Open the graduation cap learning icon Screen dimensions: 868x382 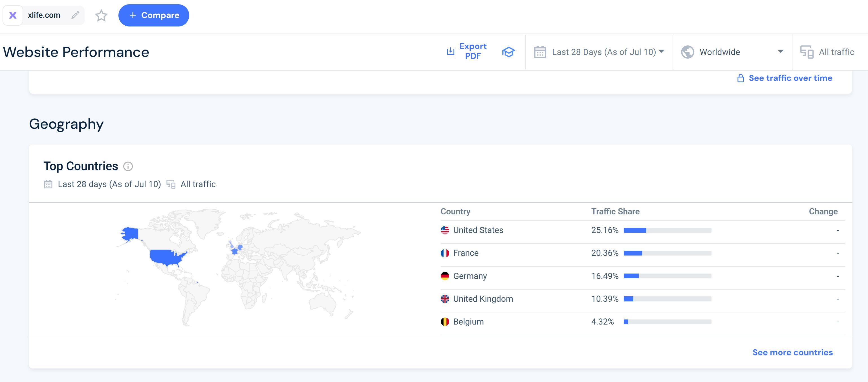pos(508,52)
